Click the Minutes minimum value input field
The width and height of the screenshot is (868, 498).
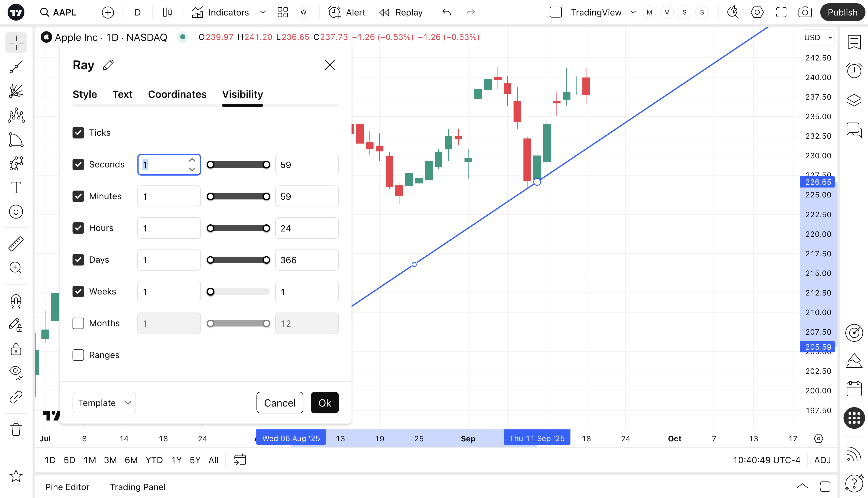point(169,196)
